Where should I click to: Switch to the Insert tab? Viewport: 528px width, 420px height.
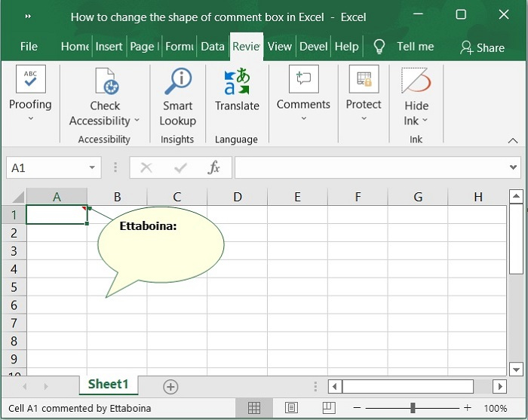109,47
